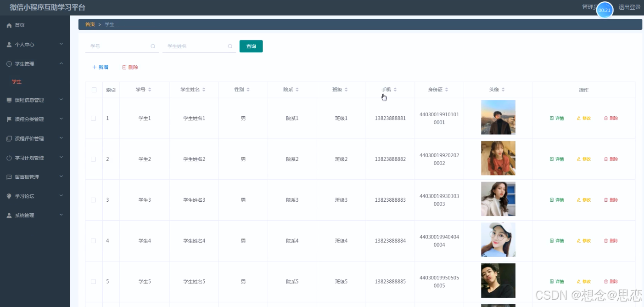
Task: Click 首页 in the breadcrumb
Action: click(x=90, y=24)
